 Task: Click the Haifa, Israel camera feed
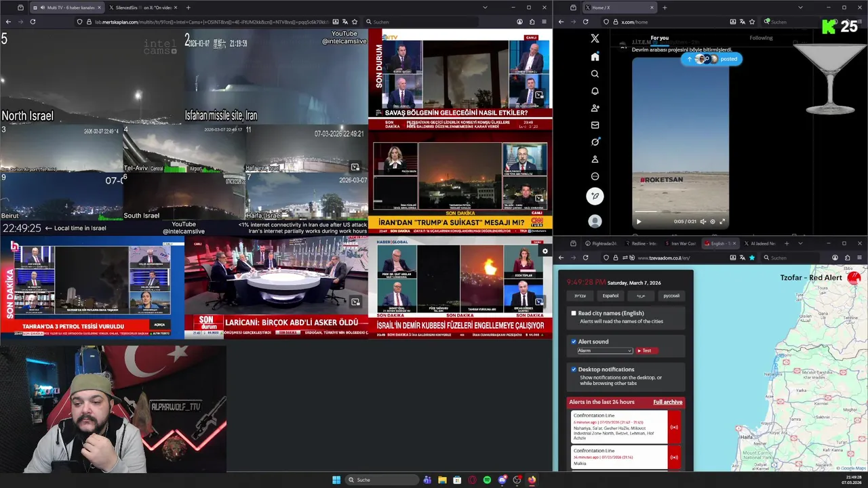307,196
